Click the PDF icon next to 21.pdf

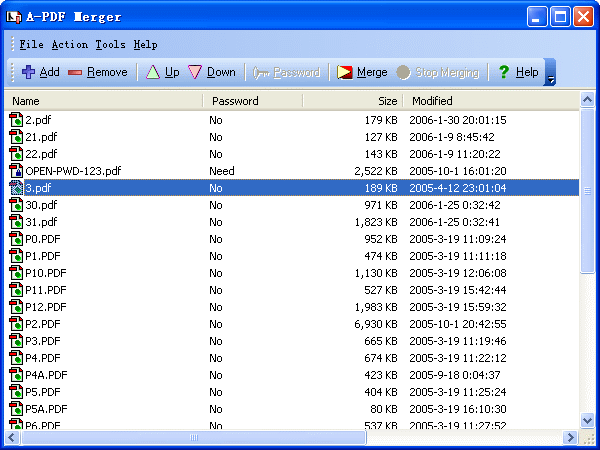point(16,137)
